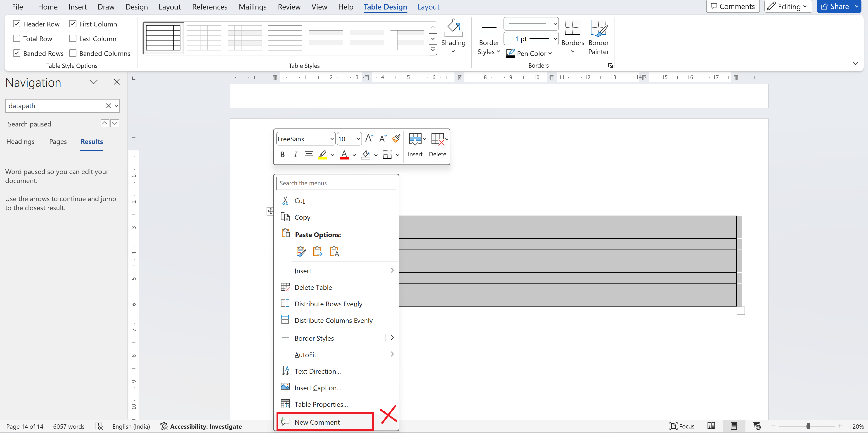Open the FreeSans font name dropdown
868x433 pixels.
pyautogui.click(x=331, y=139)
